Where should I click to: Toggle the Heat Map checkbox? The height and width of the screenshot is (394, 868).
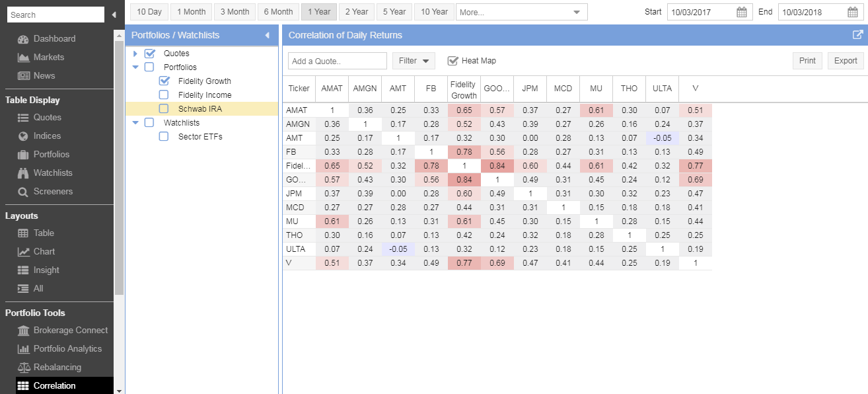click(x=453, y=61)
